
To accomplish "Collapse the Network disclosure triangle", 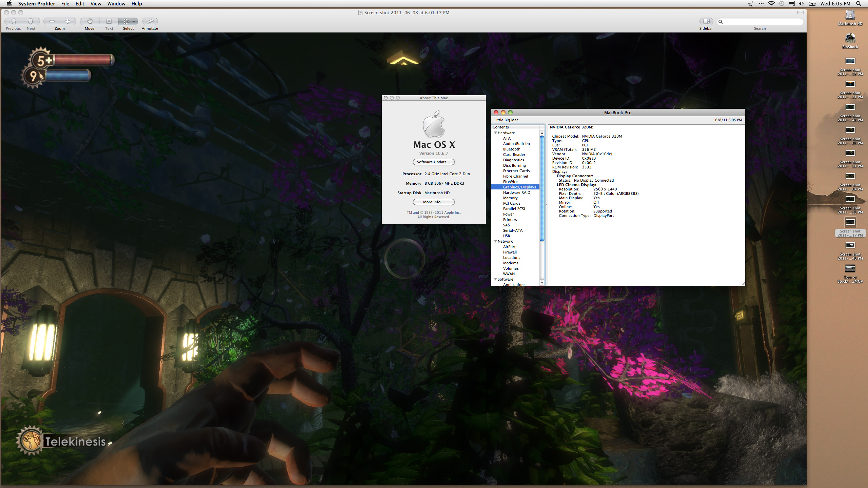I will click(x=495, y=241).
